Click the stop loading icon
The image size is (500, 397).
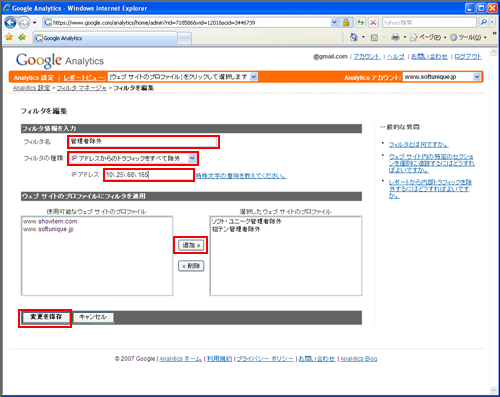pyautogui.click(x=373, y=23)
